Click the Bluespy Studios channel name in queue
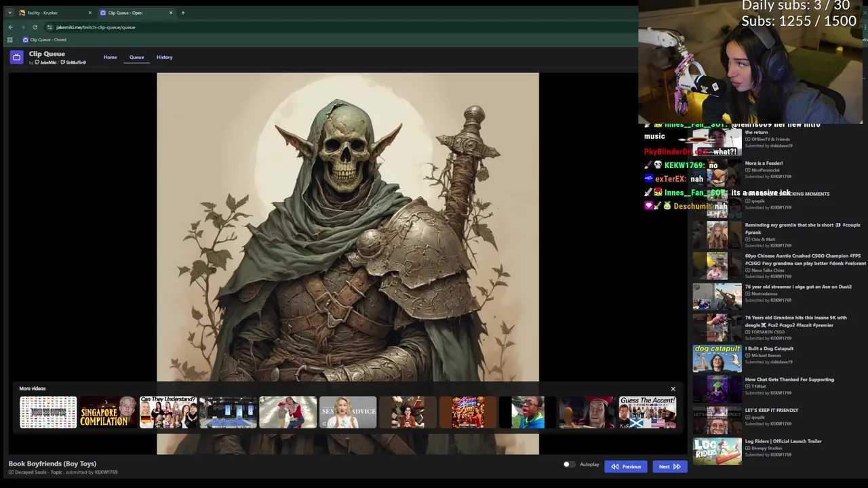868x488 pixels. coord(767,448)
